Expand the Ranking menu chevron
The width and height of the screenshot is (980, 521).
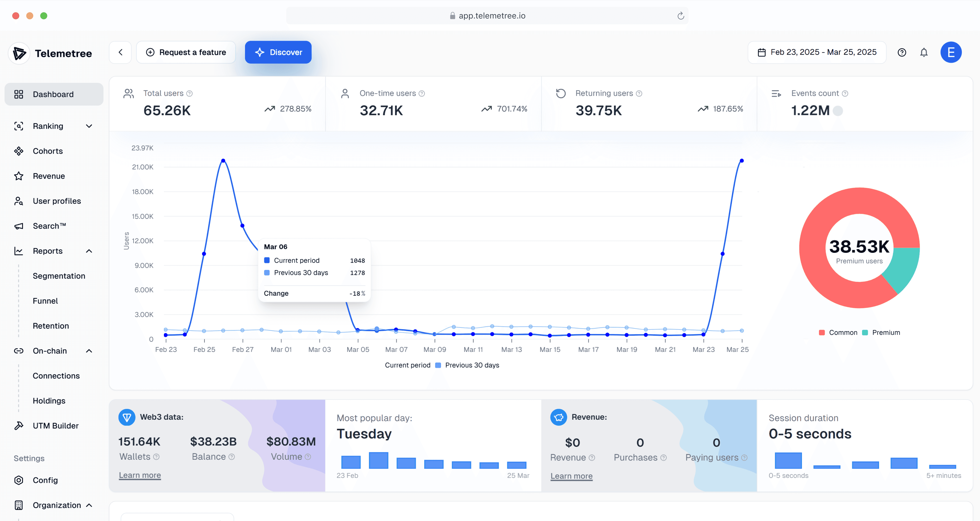(89, 126)
